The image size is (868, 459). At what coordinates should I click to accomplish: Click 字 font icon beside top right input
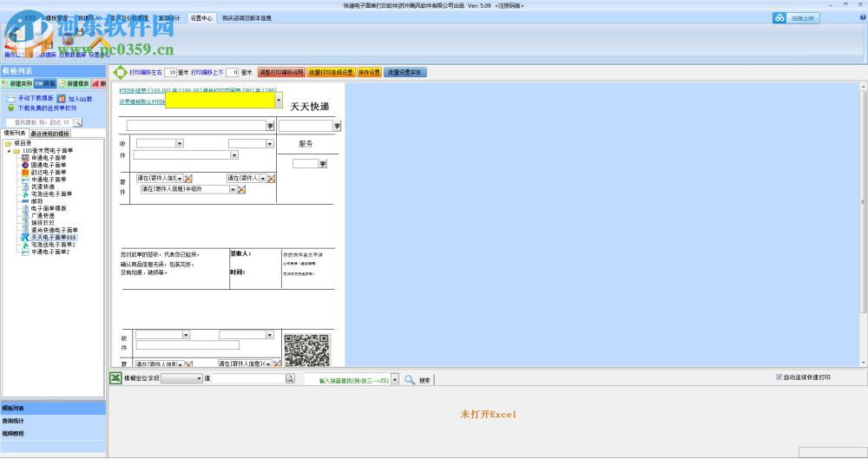pyautogui.click(x=337, y=126)
